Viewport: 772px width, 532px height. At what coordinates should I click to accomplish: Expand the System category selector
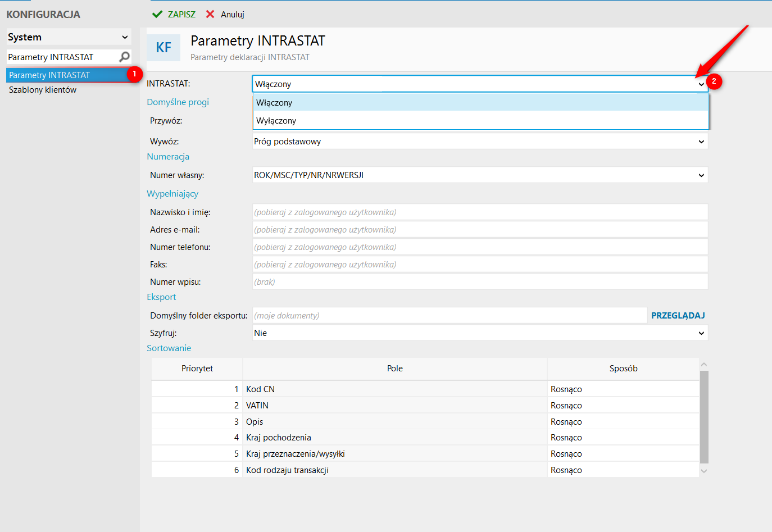(x=124, y=37)
